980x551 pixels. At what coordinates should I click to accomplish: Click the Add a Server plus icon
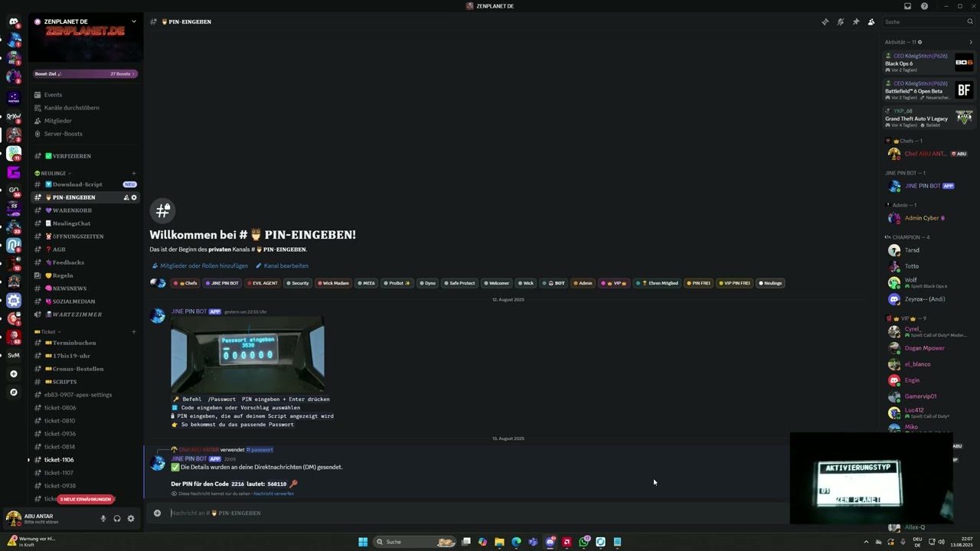pyautogui.click(x=13, y=374)
